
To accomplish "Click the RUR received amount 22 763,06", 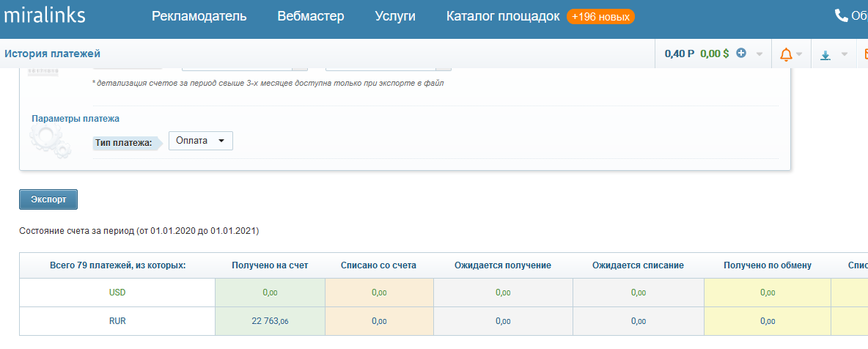I will [270, 320].
